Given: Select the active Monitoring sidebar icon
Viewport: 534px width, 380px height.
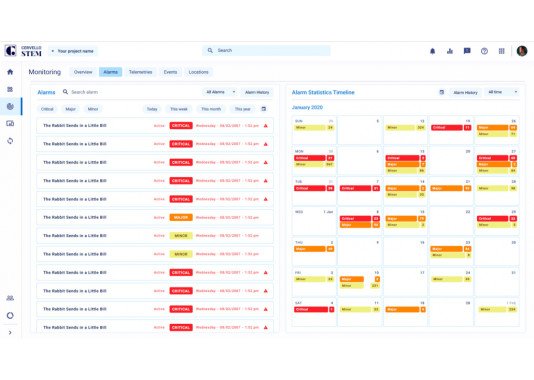Looking at the screenshot, I should click(x=10, y=106).
